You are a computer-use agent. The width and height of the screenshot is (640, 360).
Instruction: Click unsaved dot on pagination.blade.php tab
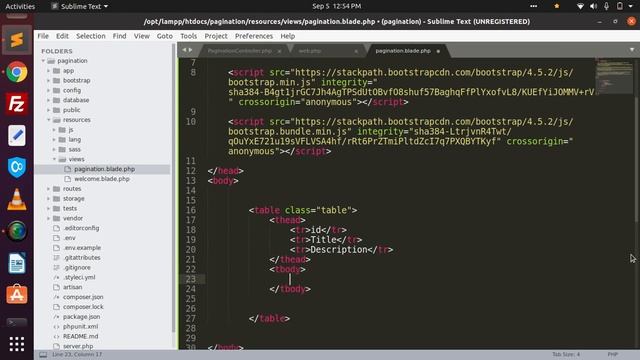[x=438, y=51]
